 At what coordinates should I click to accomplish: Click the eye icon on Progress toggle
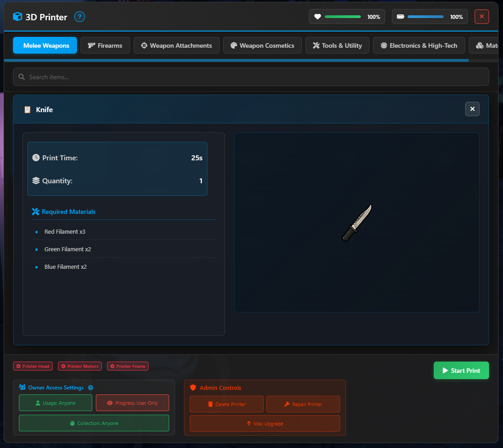click(110, 403)
